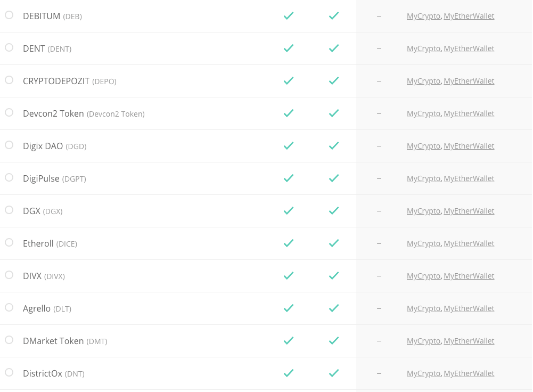This screenshot has width=533, height=392.
Task: Click the dash in the DGX row
Action: 379,210
